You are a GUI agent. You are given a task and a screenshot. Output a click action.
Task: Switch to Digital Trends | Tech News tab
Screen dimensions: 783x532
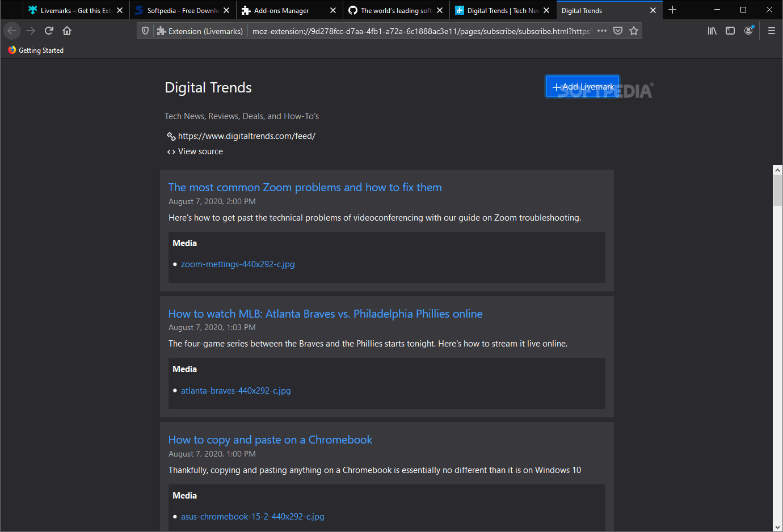[x=503, y=10]
